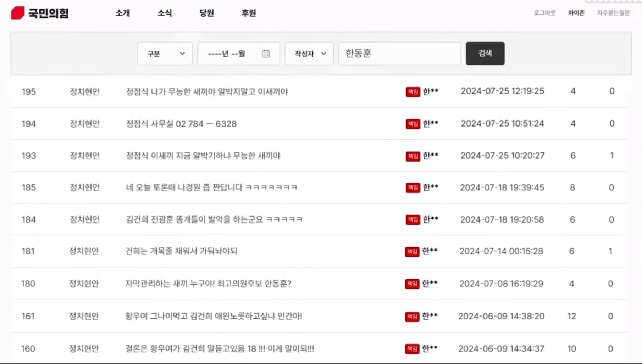Click post number 194
The image size is (642, 364).
(29, 124)
